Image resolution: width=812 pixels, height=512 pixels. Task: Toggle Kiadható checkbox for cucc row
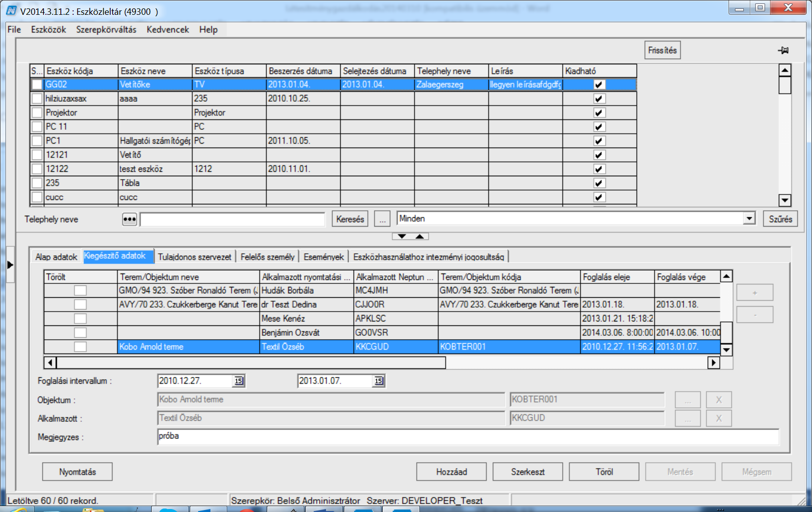tap(599, 197)
